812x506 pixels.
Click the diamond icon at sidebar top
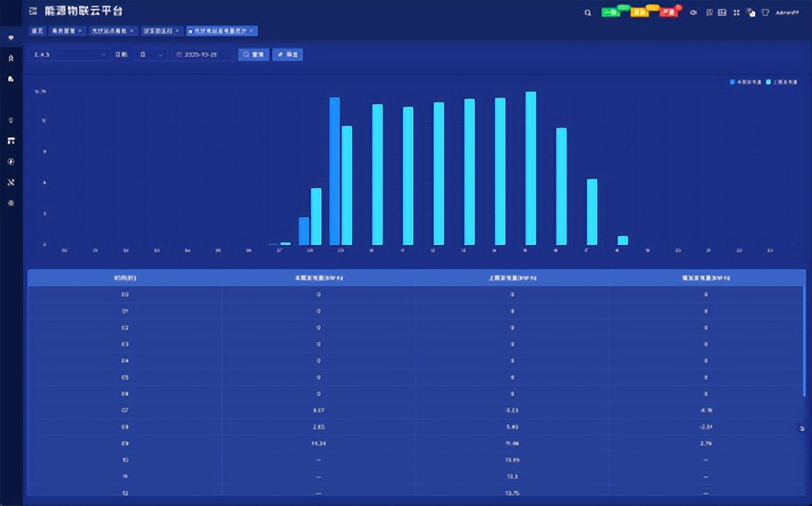pyautogui.click(x=11, y=37)
